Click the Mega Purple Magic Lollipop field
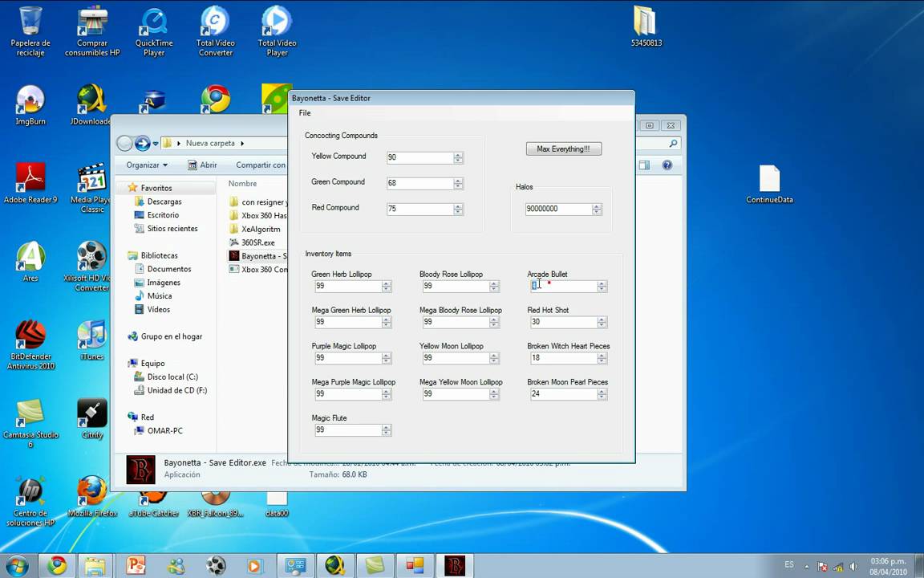This screenshot has width=924, height=578. coord(348,394)
